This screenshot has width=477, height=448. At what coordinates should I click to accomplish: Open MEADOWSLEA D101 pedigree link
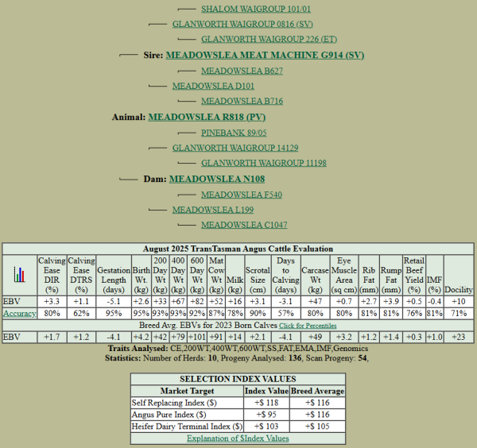(213, 86)
